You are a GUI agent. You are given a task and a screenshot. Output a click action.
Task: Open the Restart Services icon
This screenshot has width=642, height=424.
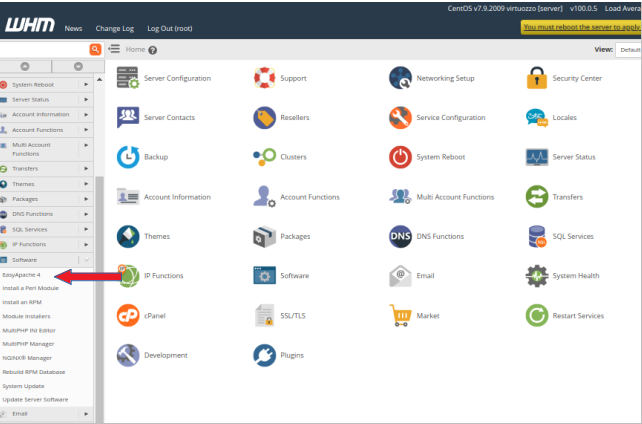(536, 316)
